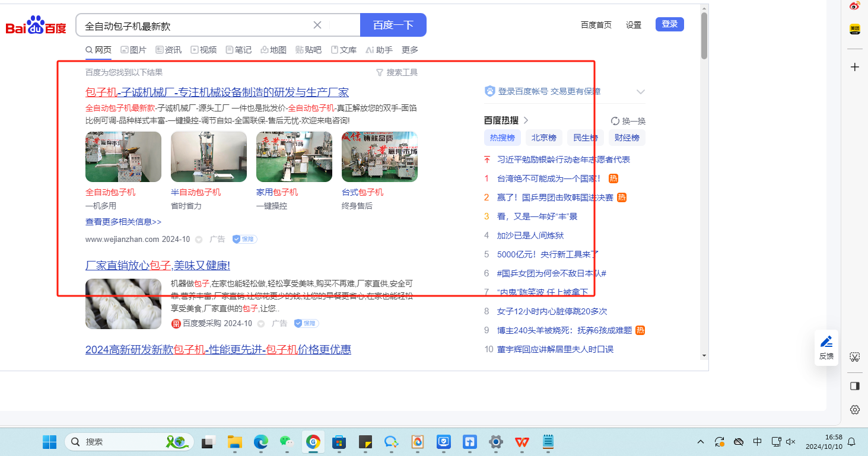The width and height of the screenshot is (868, 456).
Task: Show hidden system tray icons chevron
Action: click(701, 442)
